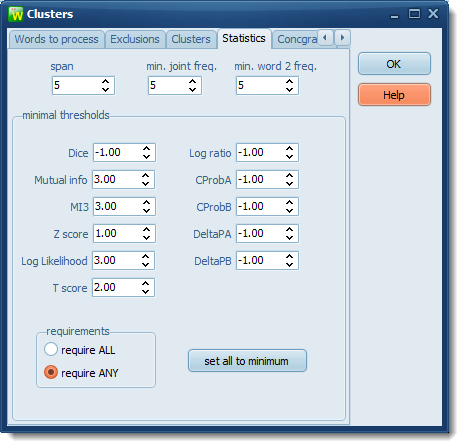Image resolution: width=464 pixels, height=448 pixels.
Task: Decrease the Z score threshold
Action: click(146, 237)
